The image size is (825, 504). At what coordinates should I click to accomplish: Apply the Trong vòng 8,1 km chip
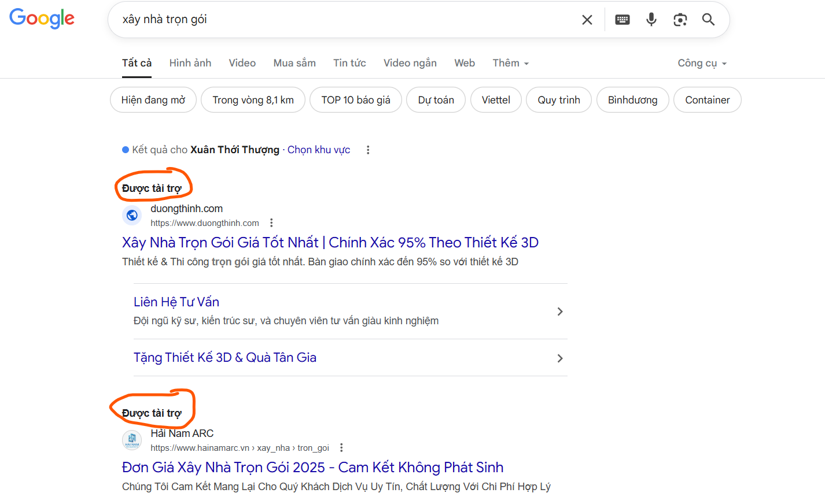coord(253,100)
